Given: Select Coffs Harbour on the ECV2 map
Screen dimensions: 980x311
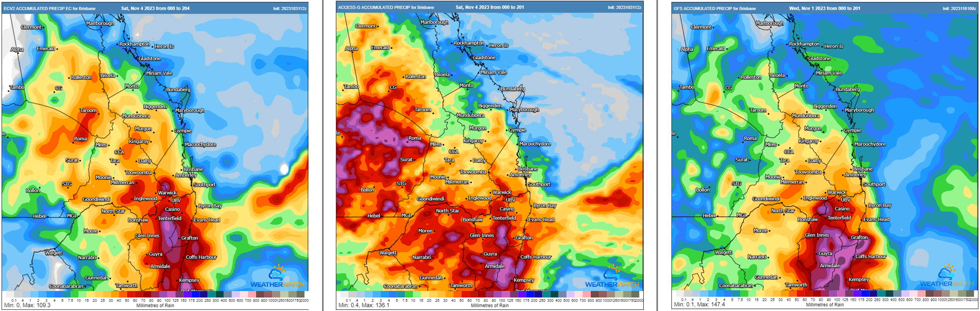Looking at the screenshot, I should [x=201, y=257].
